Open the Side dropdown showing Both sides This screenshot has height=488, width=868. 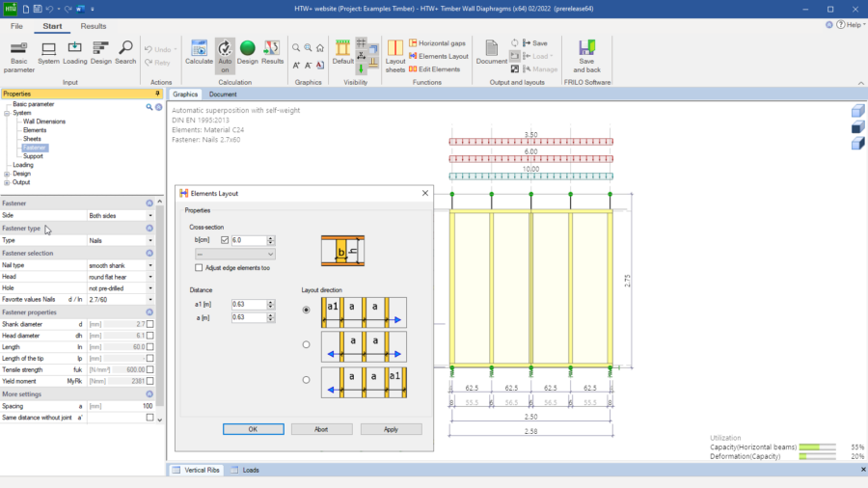point(121,215)
